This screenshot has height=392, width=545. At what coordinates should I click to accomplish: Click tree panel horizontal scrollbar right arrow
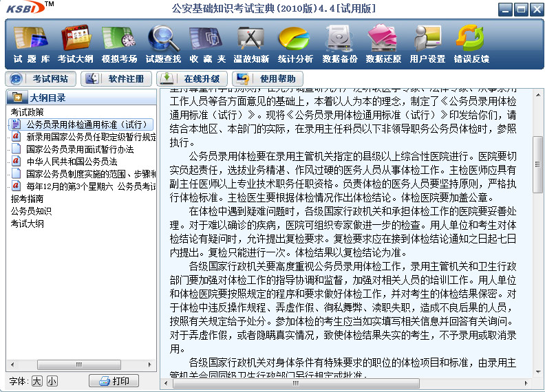pos(150,364)
